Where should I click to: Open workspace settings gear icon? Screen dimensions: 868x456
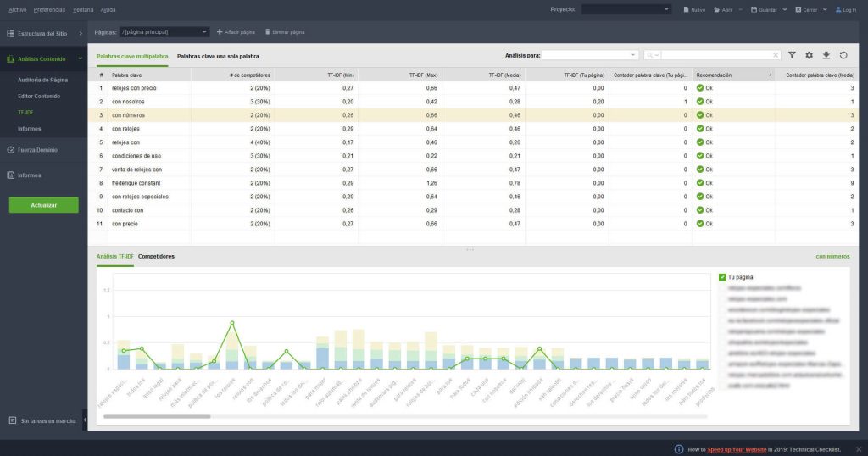pos(810,55)
